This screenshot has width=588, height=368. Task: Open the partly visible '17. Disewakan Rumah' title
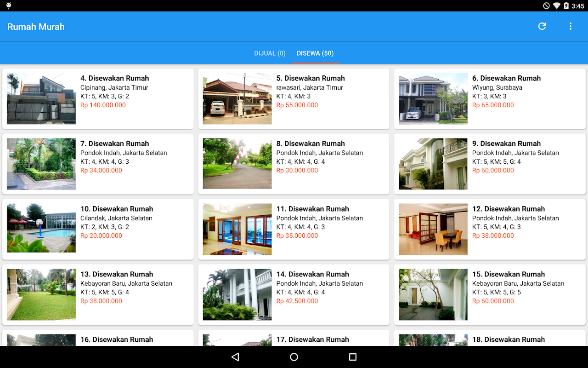313,339
